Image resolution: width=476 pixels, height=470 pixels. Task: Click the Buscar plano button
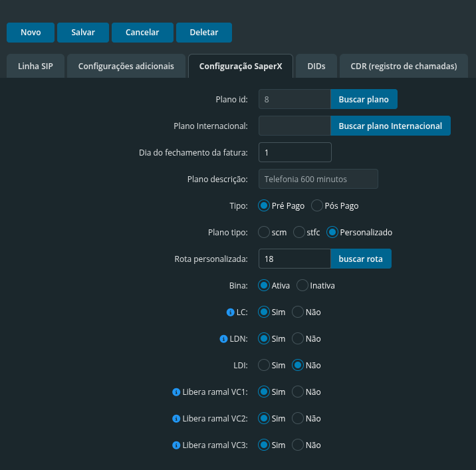tap(364, 99)
